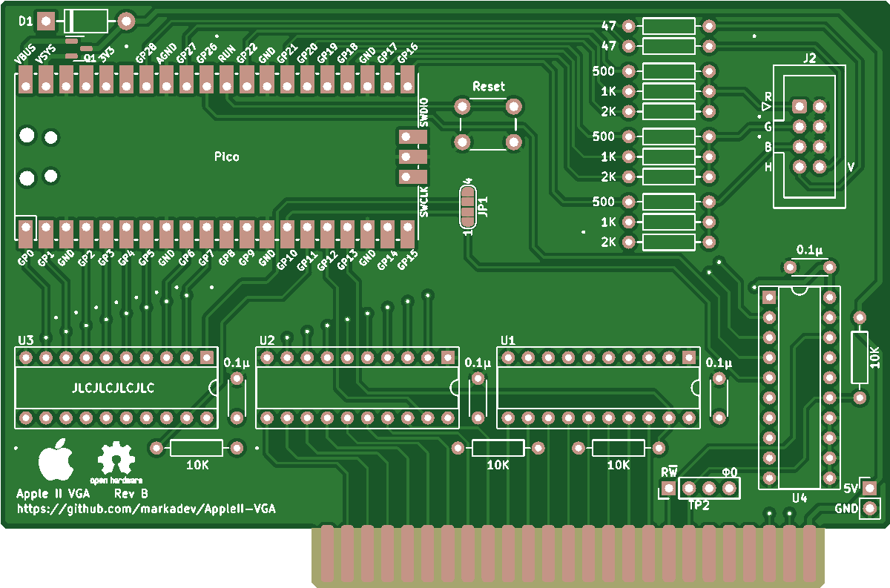
Task: Click the Q1 transistor footprint
Action: pos(77,48)
